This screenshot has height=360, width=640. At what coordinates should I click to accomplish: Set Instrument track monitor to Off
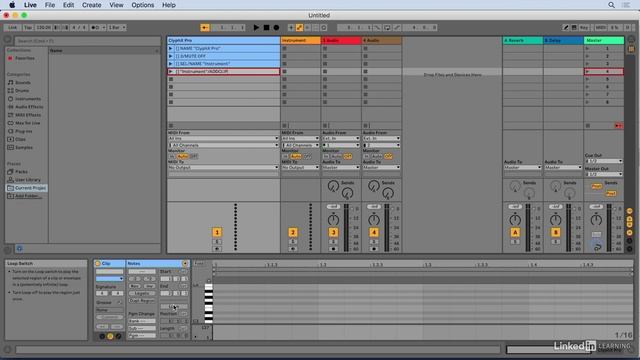point(307,156)
